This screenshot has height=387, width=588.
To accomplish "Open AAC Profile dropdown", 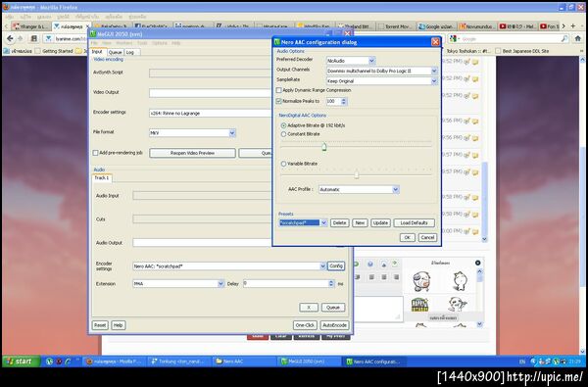I will (395, 189).
